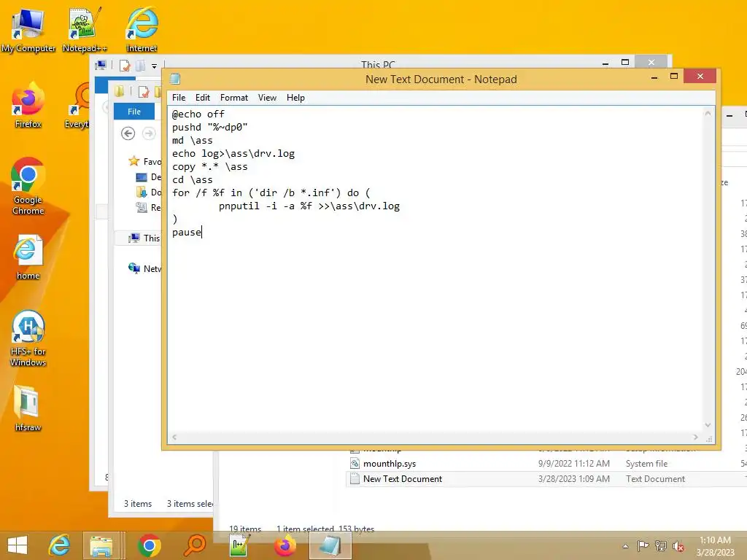Open the HFS+ for Windows shortcut
Screen dimensions: 747x560
[28, 338]
